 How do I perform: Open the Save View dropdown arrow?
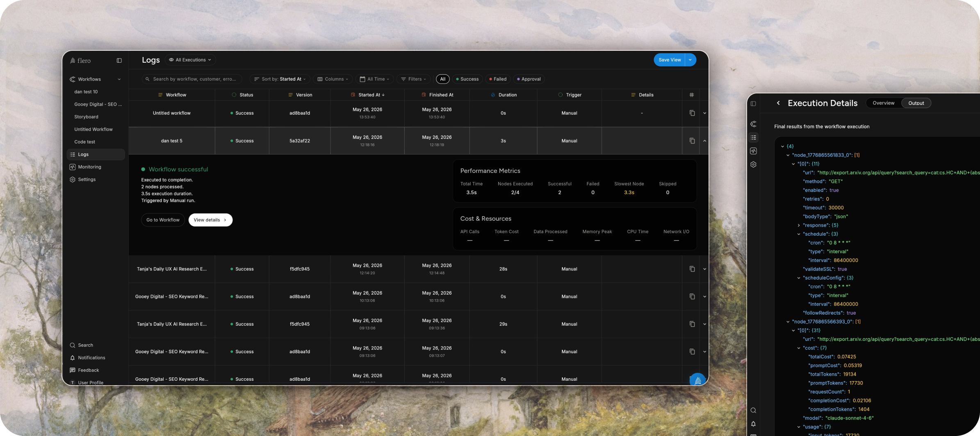[691, 60]
